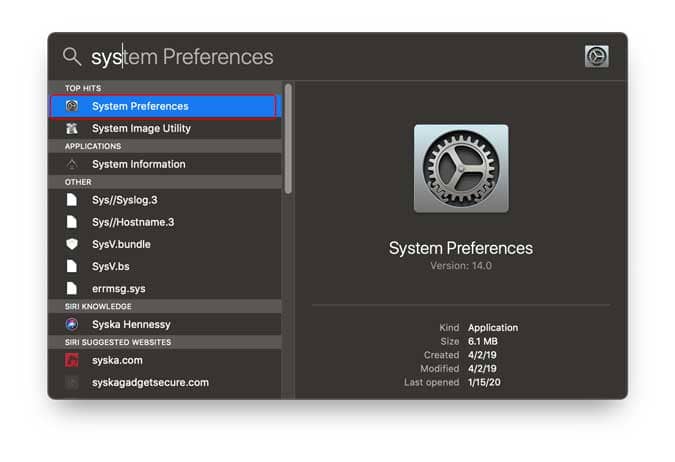The height and width of the screenshot is (462, 675).
Task: Select the Sys//Hostname.3 file result
Action: (x=165, y=222)
